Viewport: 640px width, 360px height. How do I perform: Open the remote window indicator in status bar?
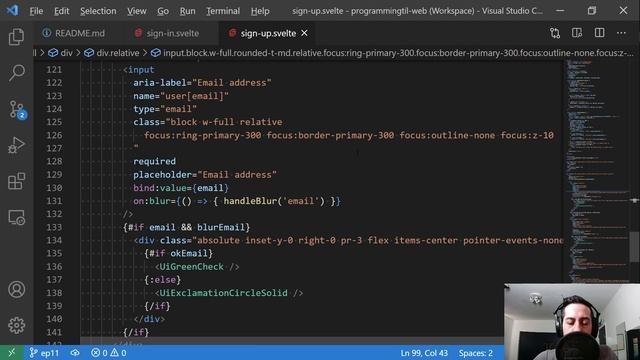click(x=11, y=353)
